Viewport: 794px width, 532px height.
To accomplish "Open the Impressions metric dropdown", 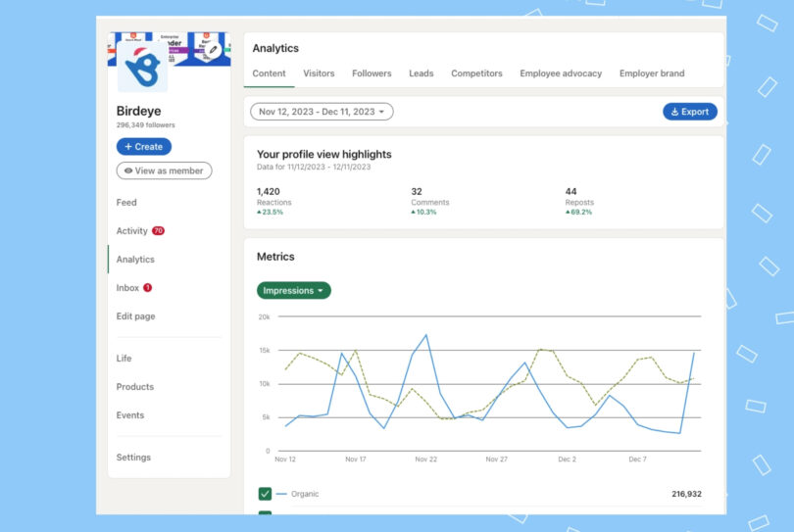I will [x=294, y=291].
